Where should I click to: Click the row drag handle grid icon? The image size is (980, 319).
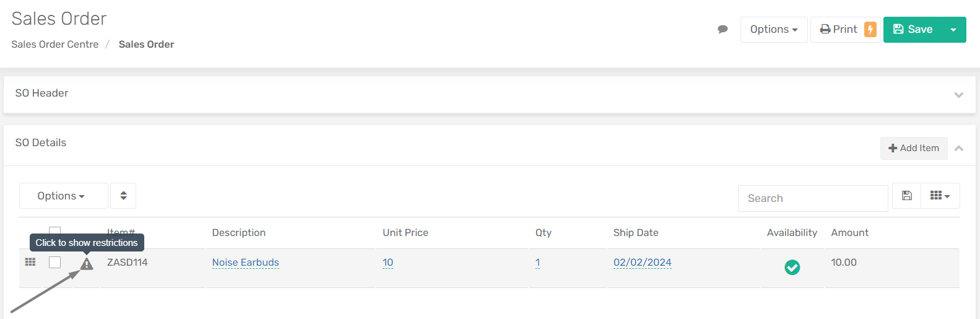tap(30, 262)
